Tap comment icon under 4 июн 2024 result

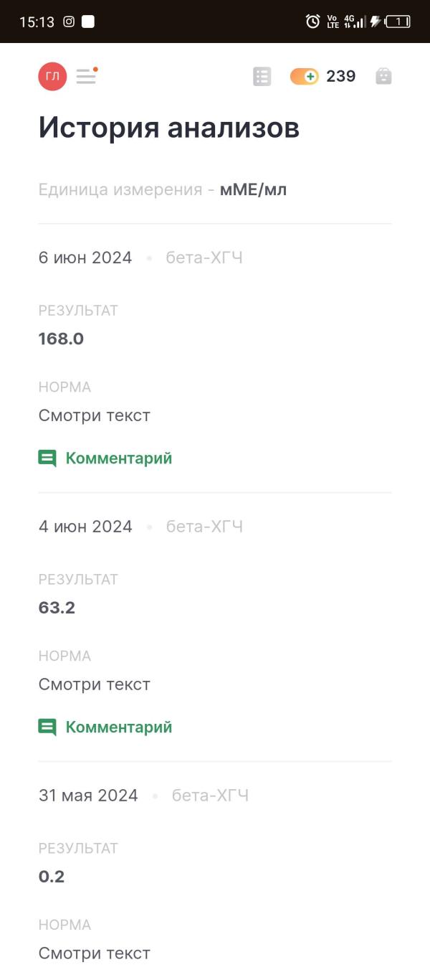pyautogui.click(x=47, y=727)
